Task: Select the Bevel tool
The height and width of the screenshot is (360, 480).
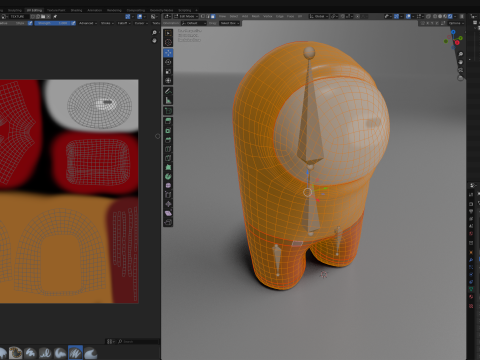Action: (x=168, y=140)
